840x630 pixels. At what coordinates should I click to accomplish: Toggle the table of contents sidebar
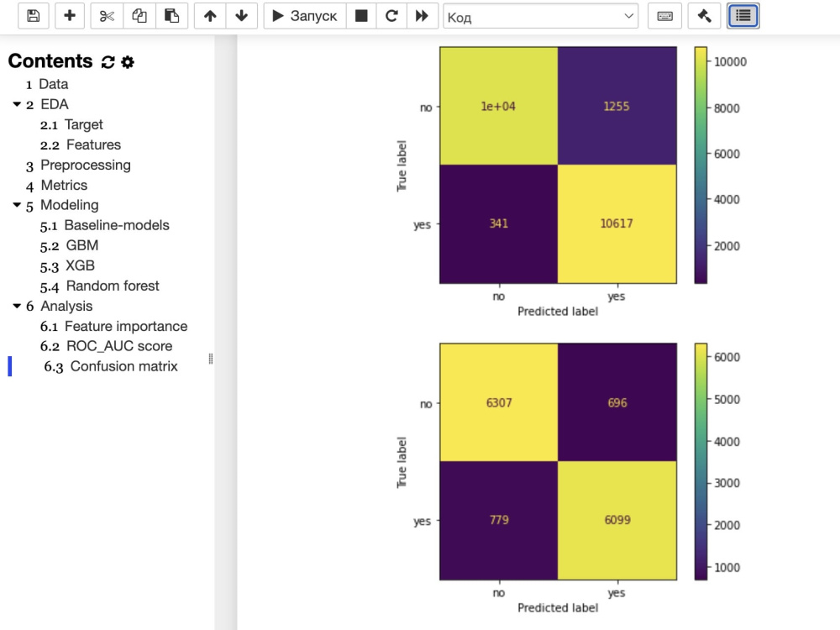point(743,15)
